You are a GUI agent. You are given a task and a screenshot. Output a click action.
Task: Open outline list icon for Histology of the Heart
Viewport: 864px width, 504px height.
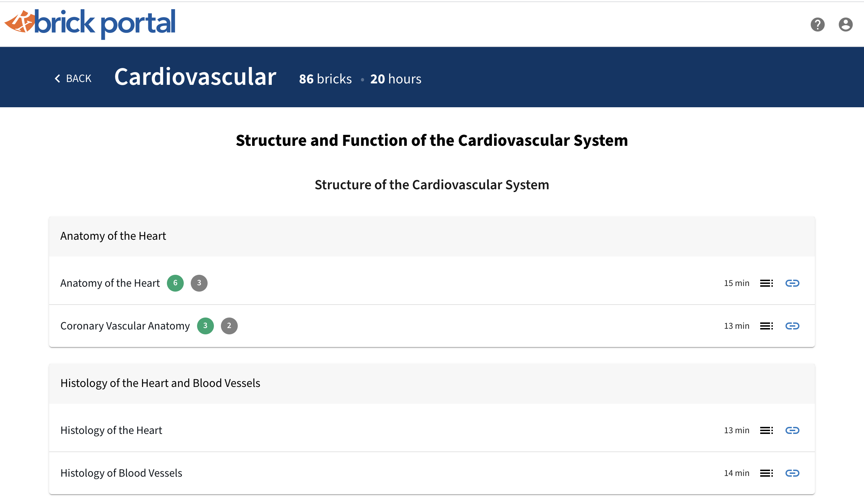[x=767, y=430]
